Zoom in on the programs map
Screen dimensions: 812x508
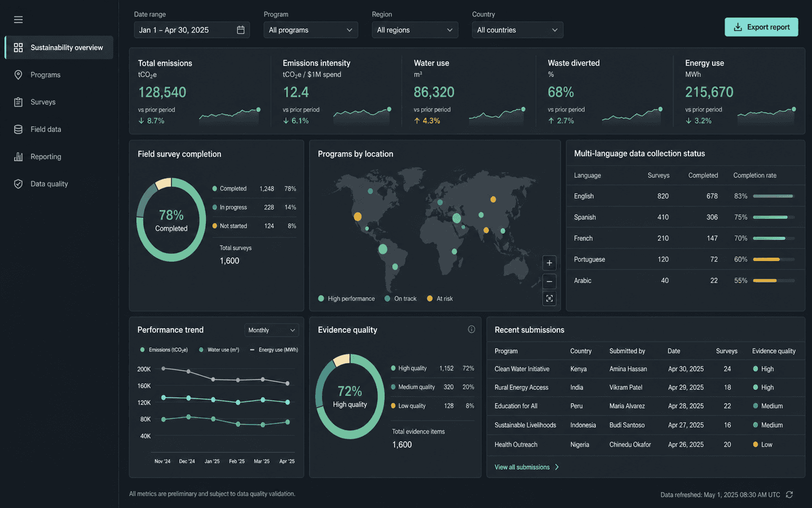pos(549,263)
